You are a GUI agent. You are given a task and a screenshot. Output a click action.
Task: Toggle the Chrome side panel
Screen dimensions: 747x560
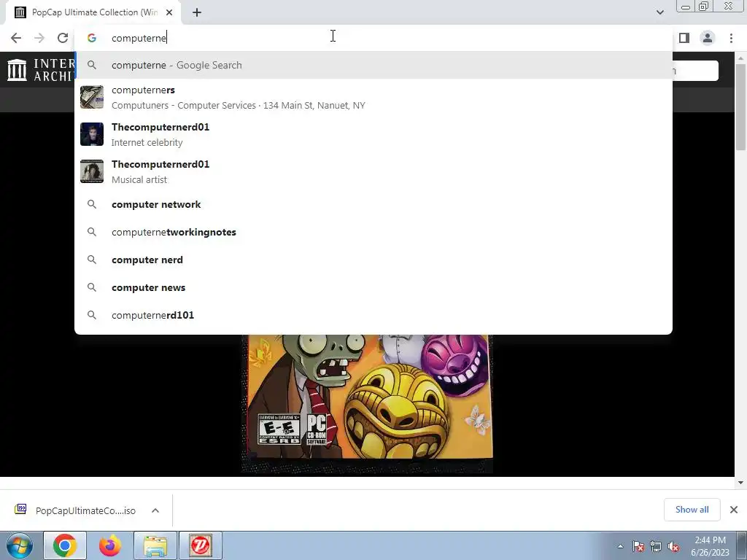click(x=684, y=38)
